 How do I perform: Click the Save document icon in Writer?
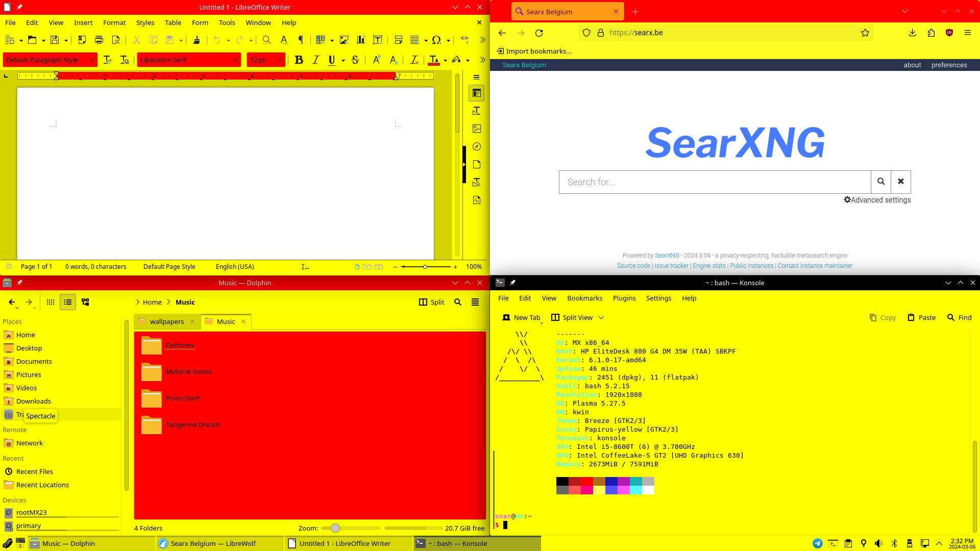(55, 40)
